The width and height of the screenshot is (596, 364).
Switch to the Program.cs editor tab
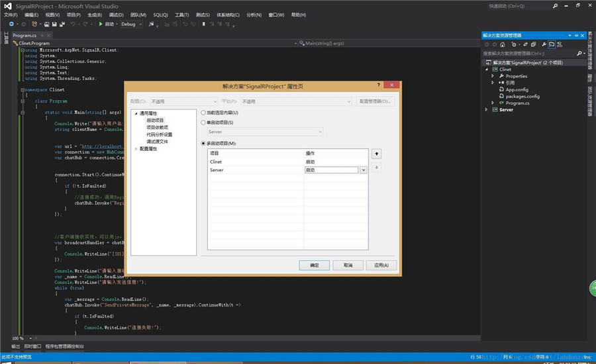(x=25, y=35)
